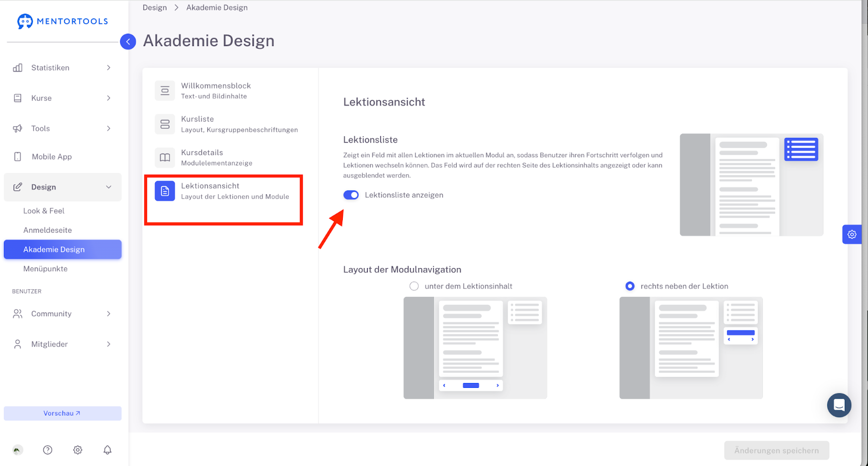868x466 pixels.
Task: Open the Willkommensblock settings tab
Action: click(x=216, y=91)
